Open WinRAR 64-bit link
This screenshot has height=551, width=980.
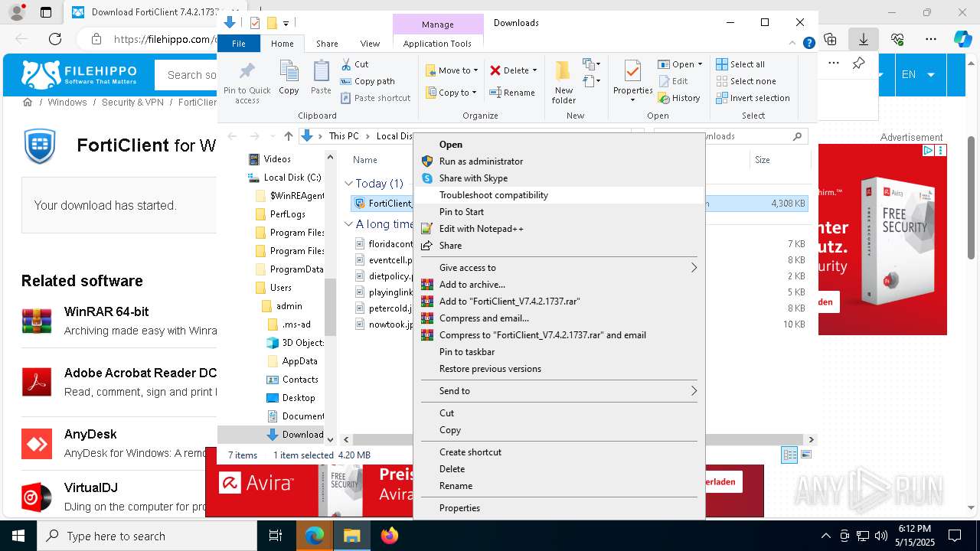[106, 311]
